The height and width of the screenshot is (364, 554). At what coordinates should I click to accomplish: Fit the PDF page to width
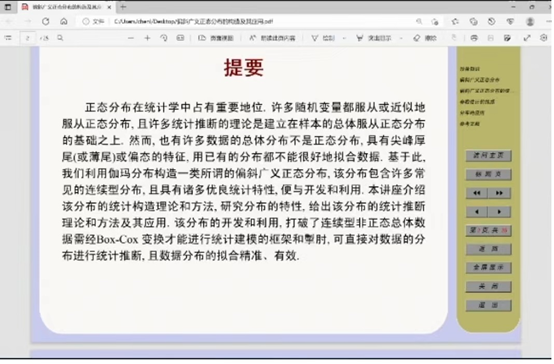180,38
